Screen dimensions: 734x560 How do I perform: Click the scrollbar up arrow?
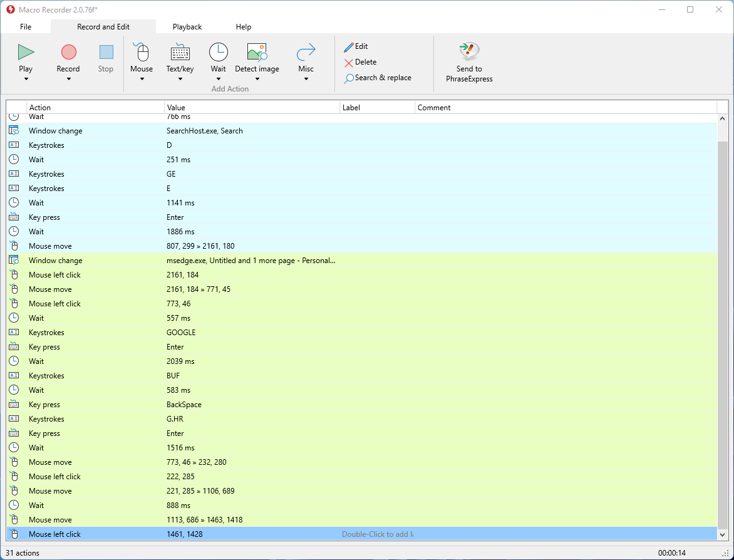click(x=722, y=119)
